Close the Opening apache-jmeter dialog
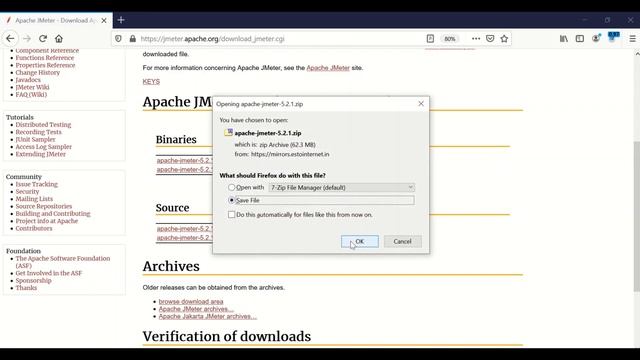This screenshot has height=360, width=640. (421, 104)
